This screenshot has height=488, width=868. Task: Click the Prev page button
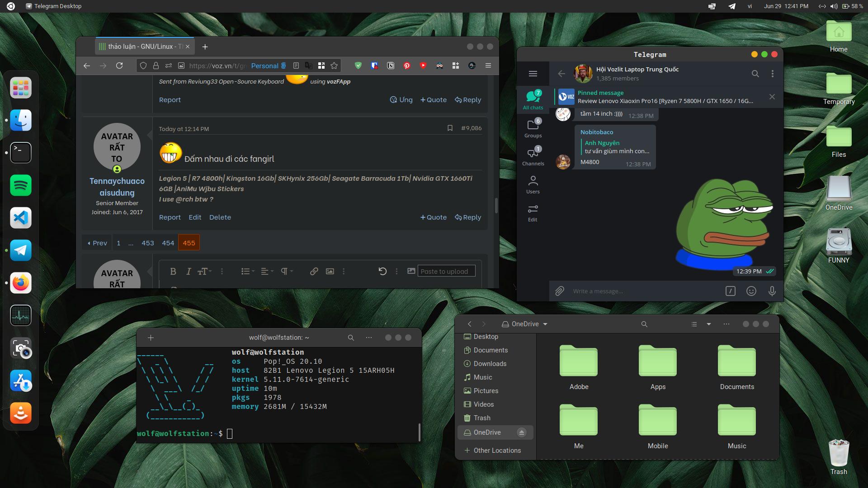(x=97, y=243)
